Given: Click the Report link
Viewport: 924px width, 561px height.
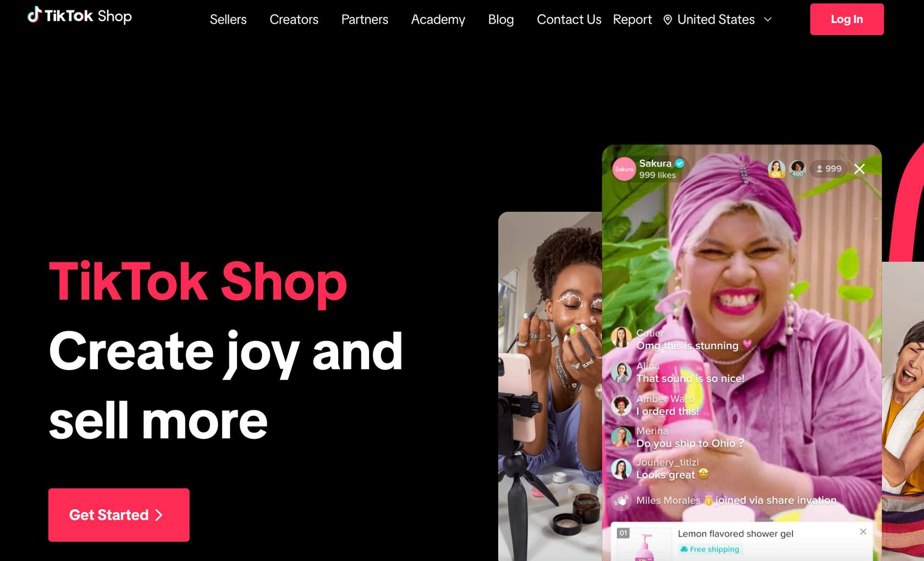Looking at the screenshot, I should (632, 20).
